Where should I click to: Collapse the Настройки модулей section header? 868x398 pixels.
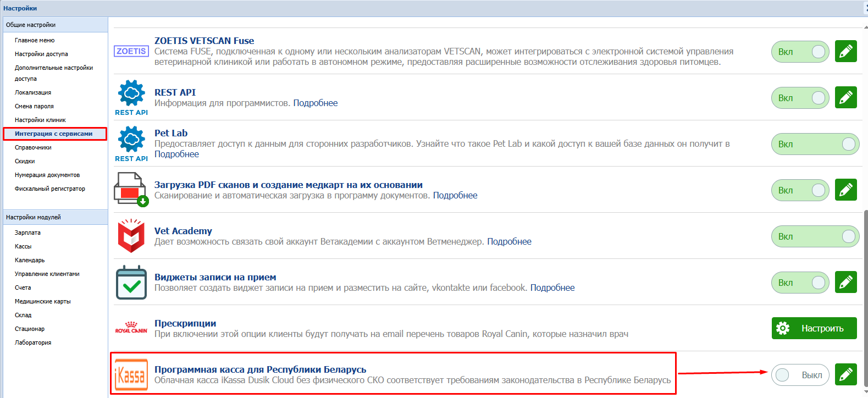coord(56,217)
